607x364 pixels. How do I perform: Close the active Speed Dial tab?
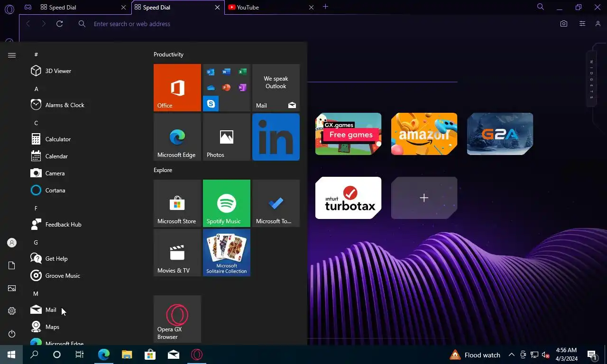pos(218,7)
